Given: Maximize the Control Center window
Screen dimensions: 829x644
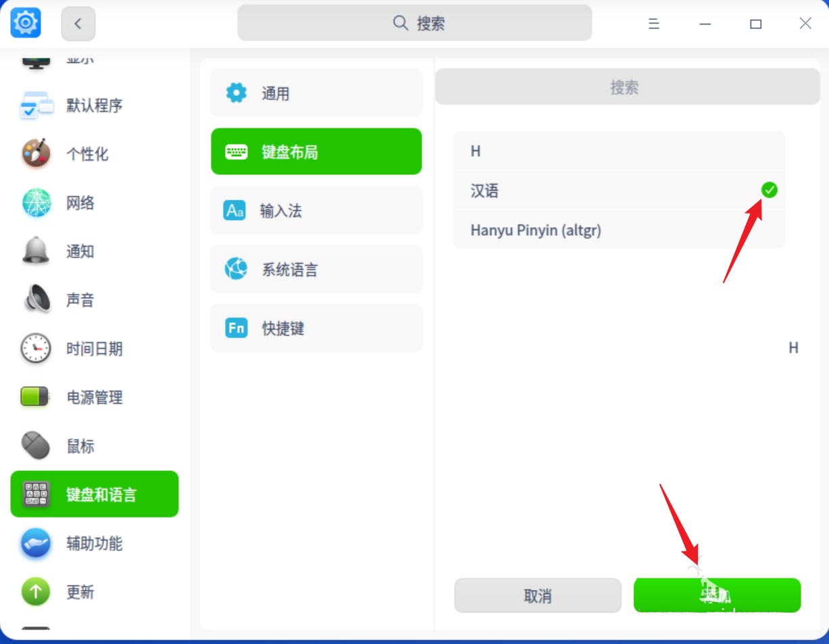Looking at the screenshot, I should coord(755,24).
